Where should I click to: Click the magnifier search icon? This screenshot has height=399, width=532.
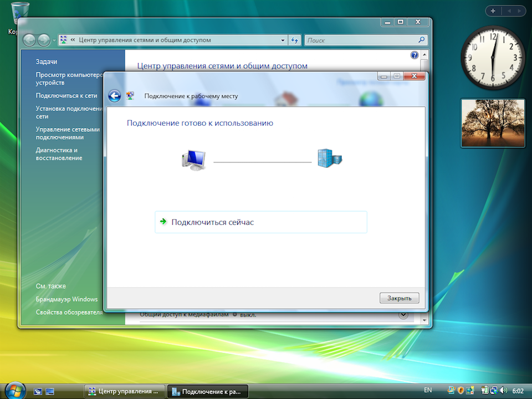tap(421, 40)
